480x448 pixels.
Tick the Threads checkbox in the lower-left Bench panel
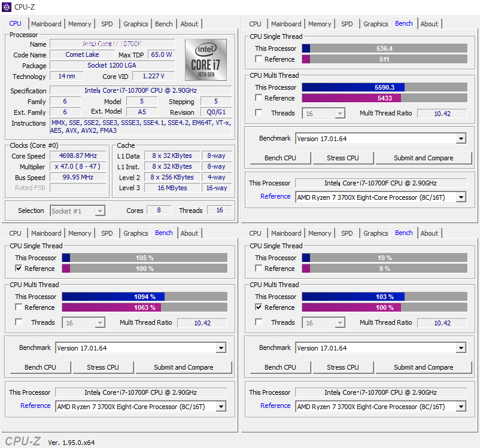pos(19,322)
